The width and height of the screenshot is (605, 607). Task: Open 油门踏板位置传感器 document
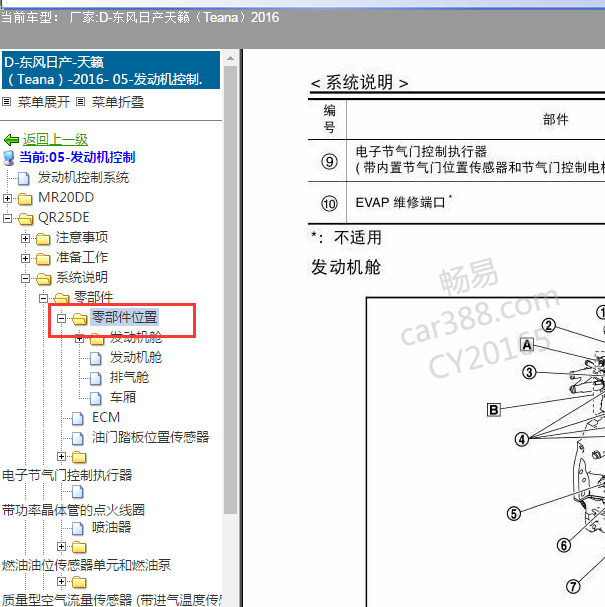click(x=151, y=437)
